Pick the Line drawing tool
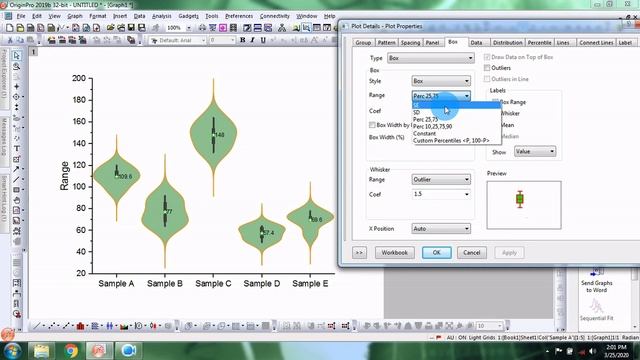 (x=16, y=179)
